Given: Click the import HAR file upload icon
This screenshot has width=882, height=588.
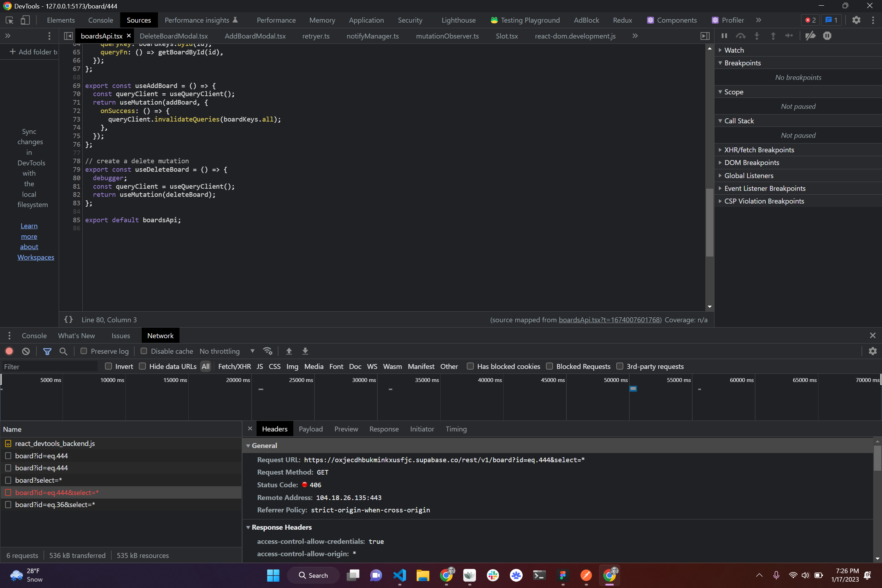Looking at the screenshot, I should point(289,351).
